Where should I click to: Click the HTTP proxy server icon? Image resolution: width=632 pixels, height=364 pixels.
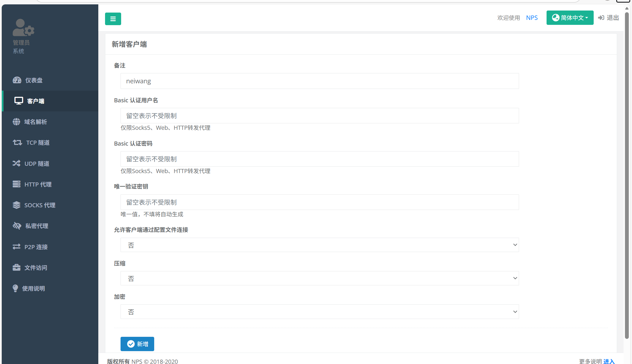[x=16, y=184]
